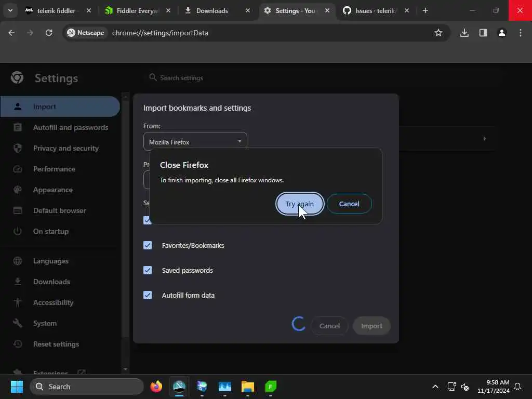Open Default browser settings section

[60, 210]
